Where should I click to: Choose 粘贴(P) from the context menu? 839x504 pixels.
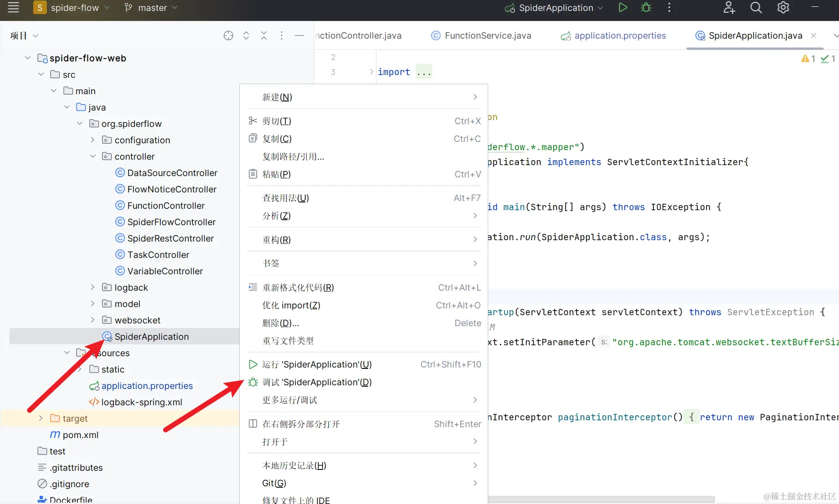click(x=364, y=174)
